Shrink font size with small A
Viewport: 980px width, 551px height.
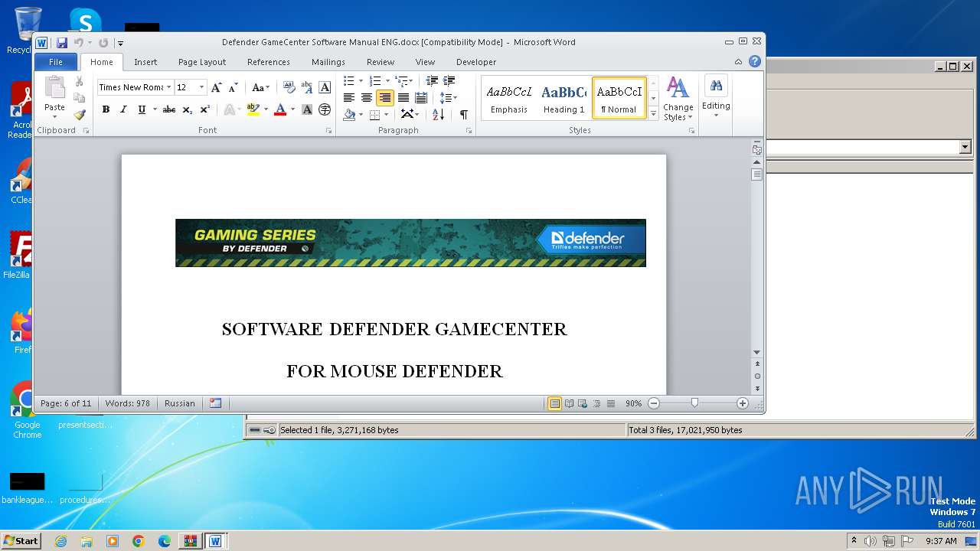click(x=234, y=87)
